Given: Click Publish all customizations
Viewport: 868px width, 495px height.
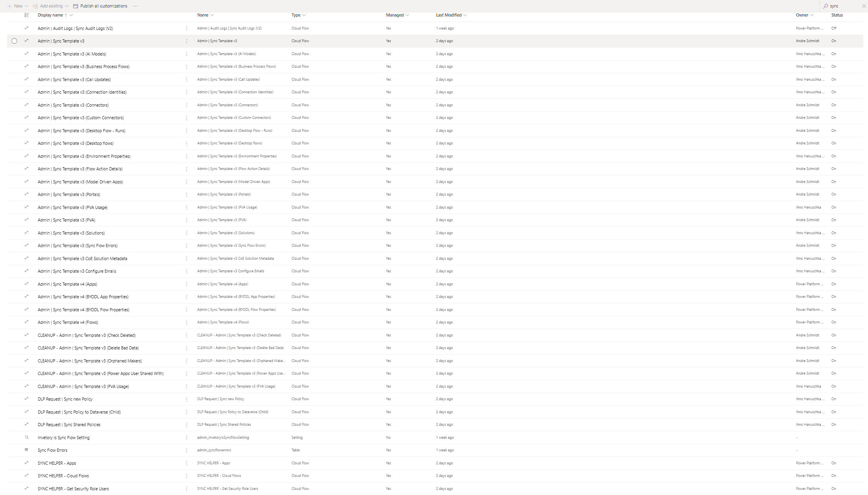Looking at the screenshot, I should (103, 6).
